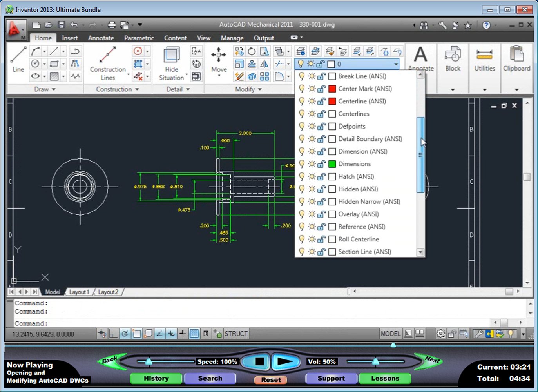Select the Rectangle tool in Draw panel
Screen dimensions: 538x392
click(x=54, y=64)
